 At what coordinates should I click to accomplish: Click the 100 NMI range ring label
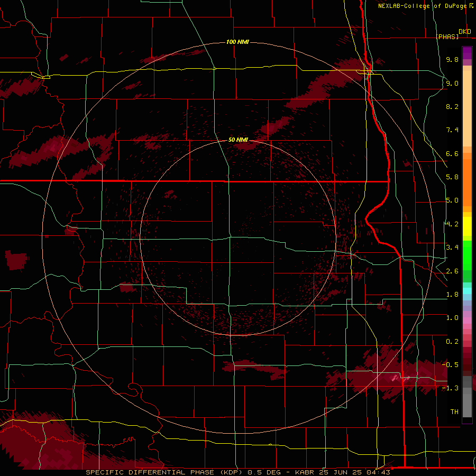pyautogui.click(x=237, y=42)
